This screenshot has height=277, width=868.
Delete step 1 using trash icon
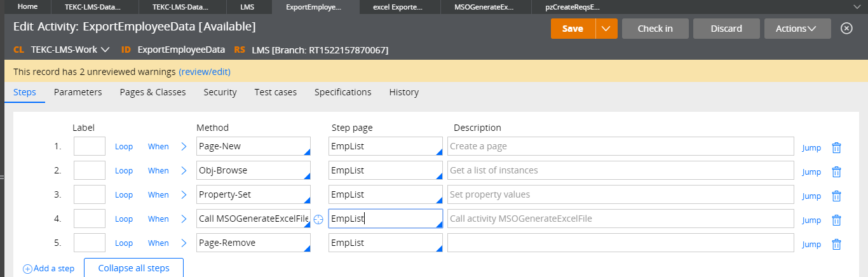point(837,147)
